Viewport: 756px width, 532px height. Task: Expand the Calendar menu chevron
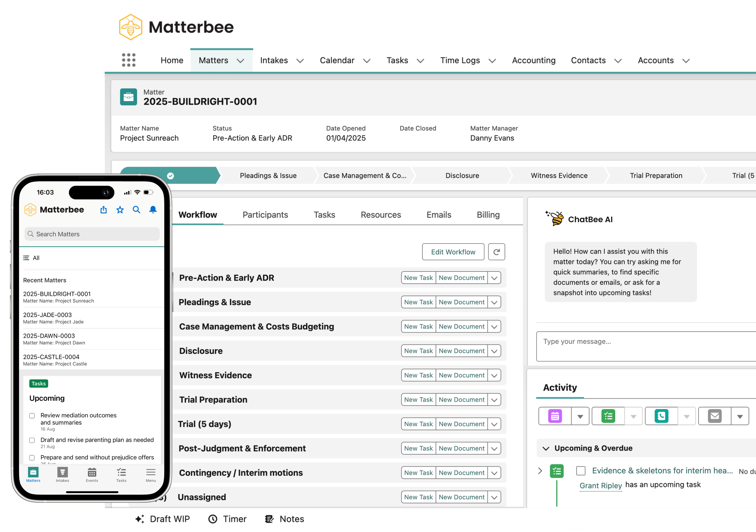[x=367, y=61]
